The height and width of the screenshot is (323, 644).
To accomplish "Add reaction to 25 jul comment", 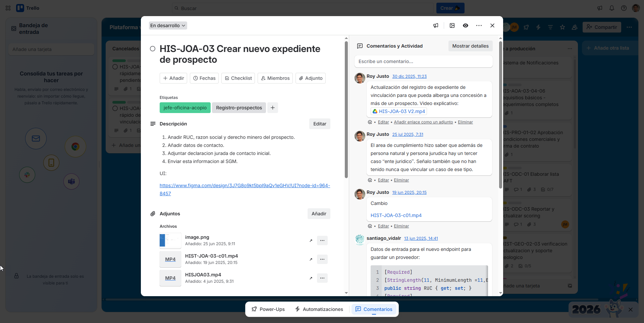I will (x=370, y=180).
